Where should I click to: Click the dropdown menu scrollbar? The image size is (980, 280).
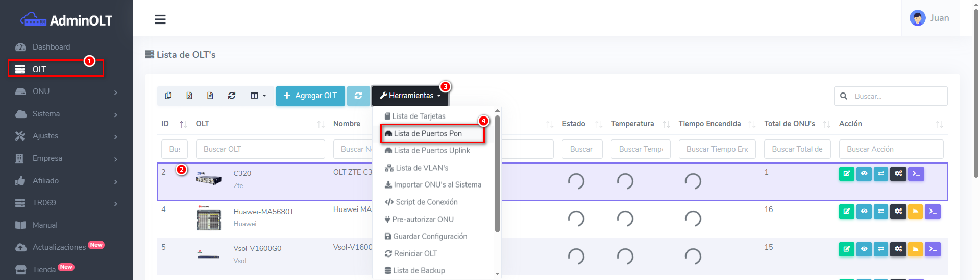tap(497, 174)
